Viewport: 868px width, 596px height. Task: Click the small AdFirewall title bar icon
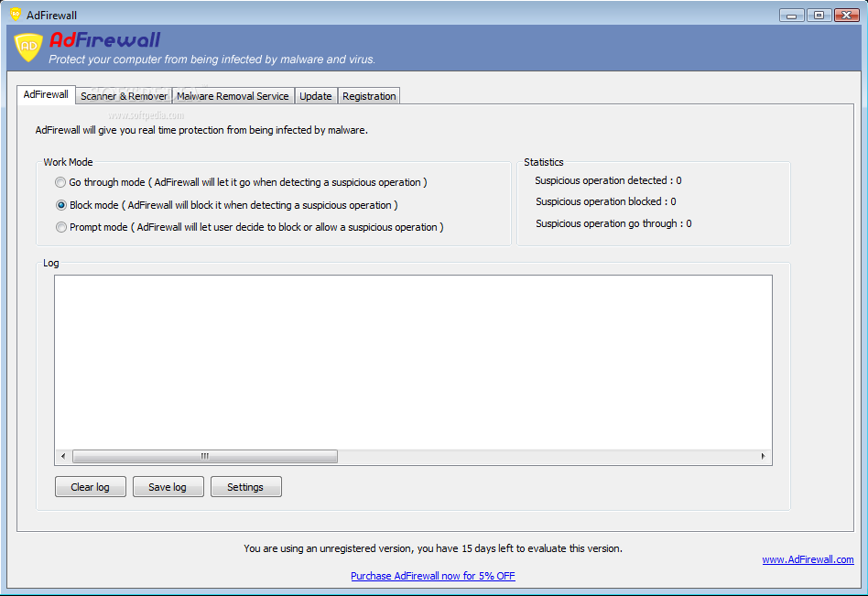(x=16, y=15)
